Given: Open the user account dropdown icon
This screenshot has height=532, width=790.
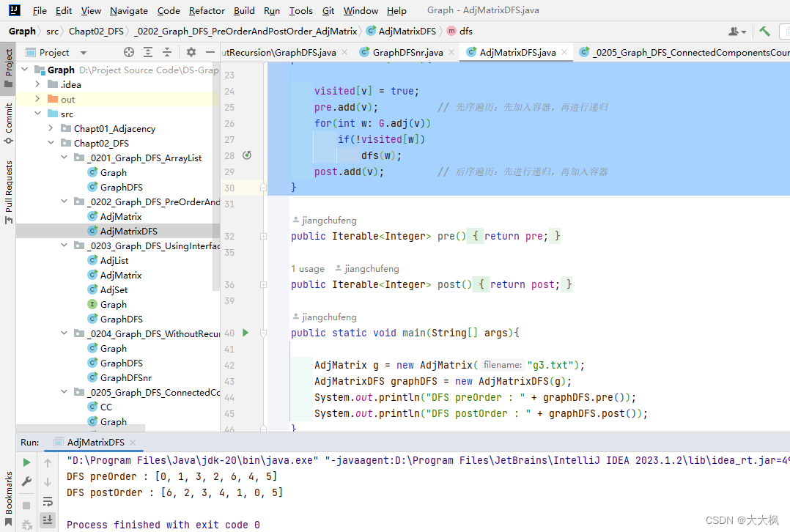Looking at the screenshot, I should point(737,32).
